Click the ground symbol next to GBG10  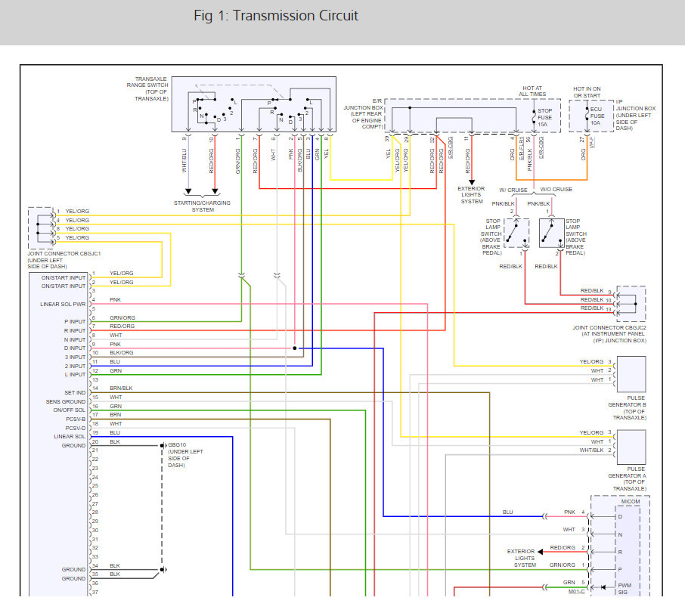coord(163,445)
